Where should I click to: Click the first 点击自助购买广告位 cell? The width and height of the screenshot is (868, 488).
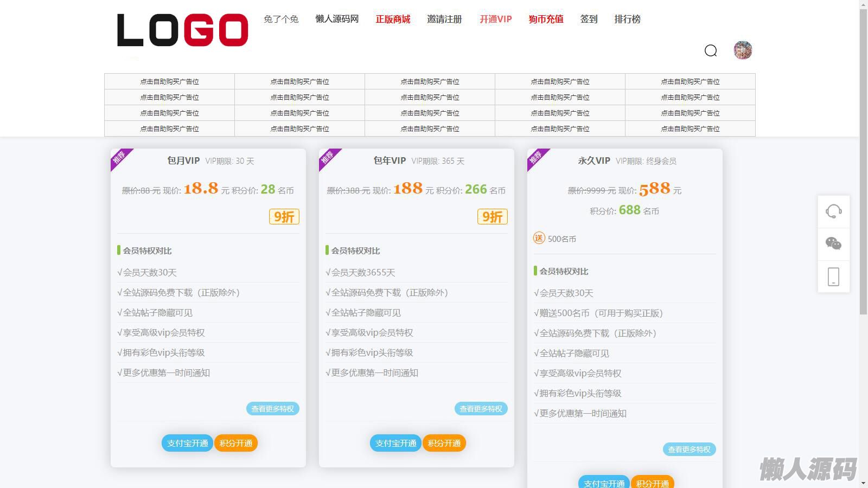click(169, 81)
